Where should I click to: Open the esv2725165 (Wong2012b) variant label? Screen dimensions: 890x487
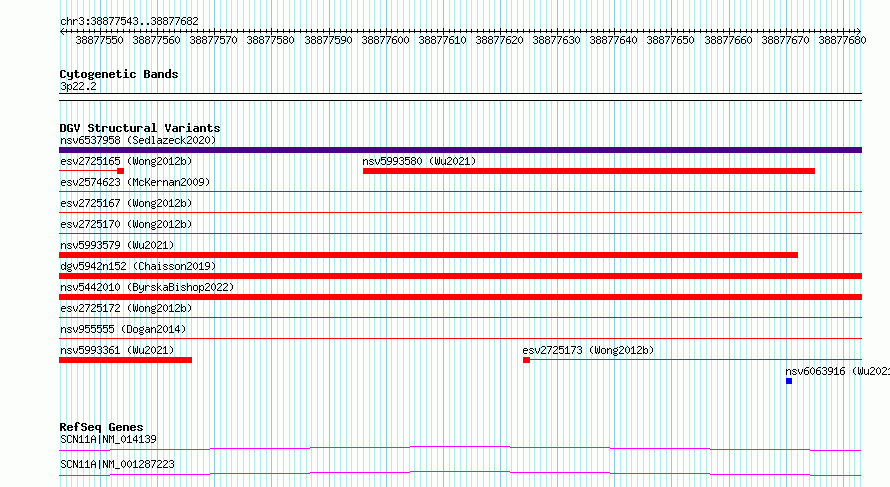click(126, 161)
